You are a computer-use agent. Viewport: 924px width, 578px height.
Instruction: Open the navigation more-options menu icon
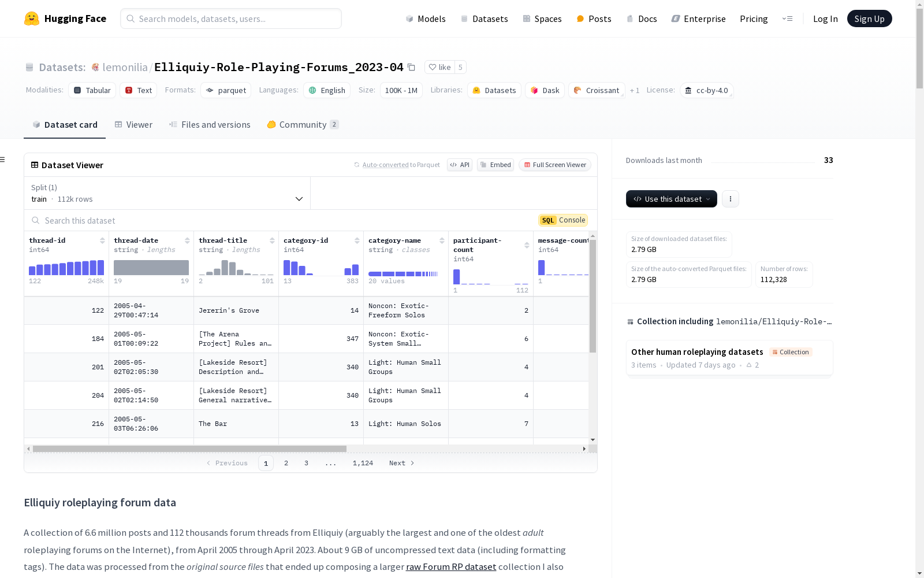point(787,18)
